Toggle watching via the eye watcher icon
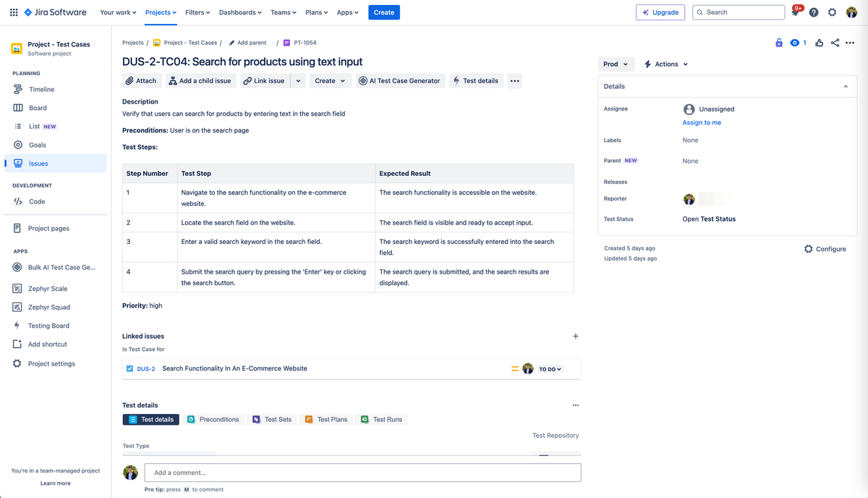868x498 pixels. 795,43
